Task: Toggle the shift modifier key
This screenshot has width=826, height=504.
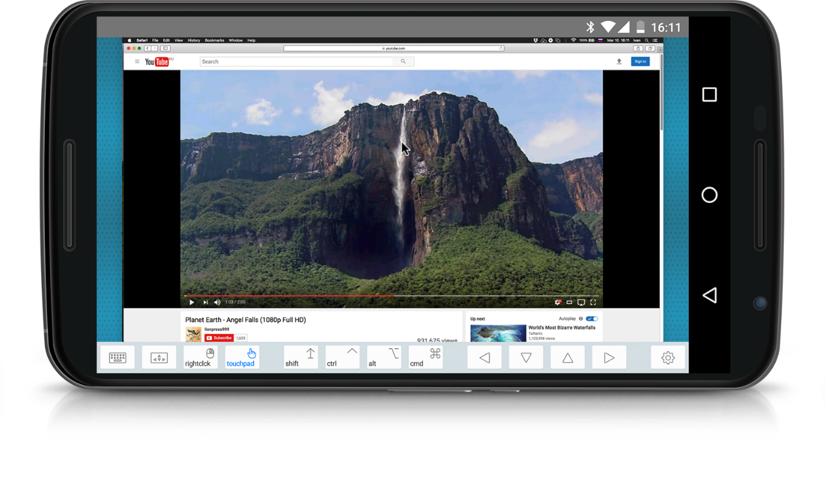Action: coord(301,357)
